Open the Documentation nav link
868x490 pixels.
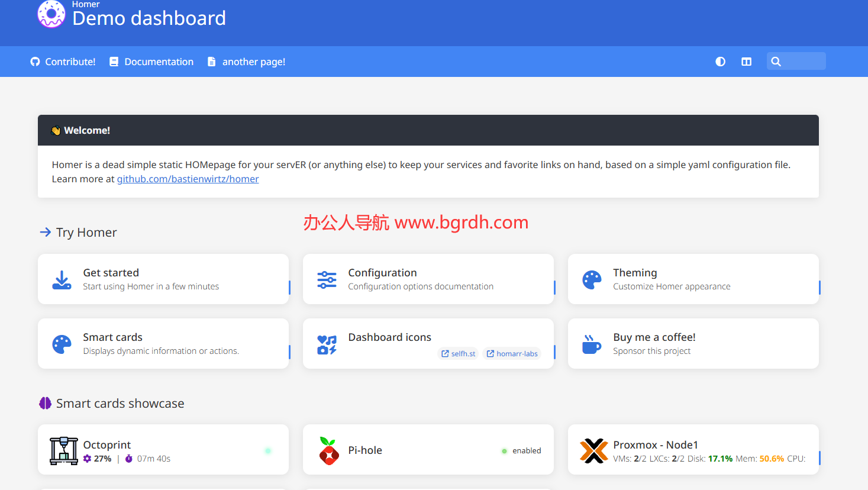click(151, 62)
